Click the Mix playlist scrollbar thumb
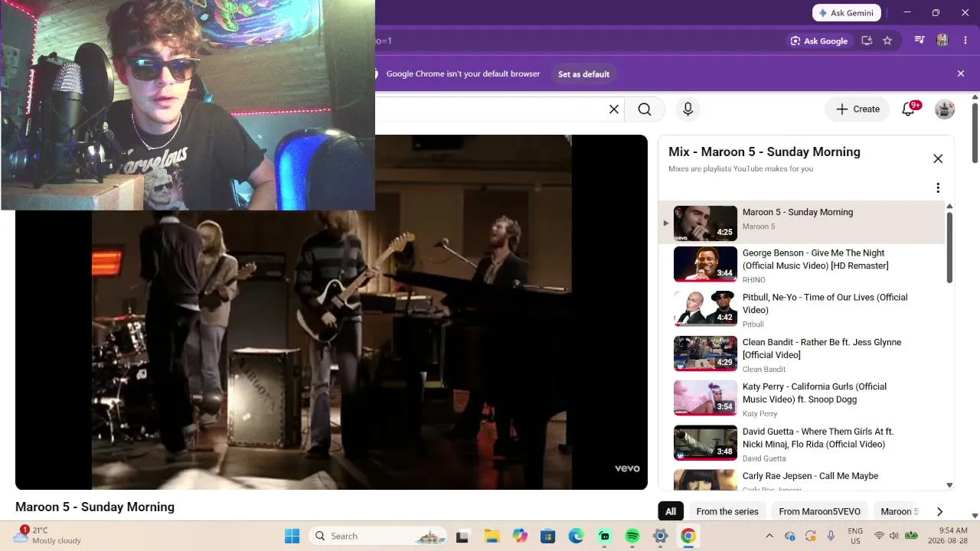980x551 pixels. pyautogui.click(x=949, y=246)
